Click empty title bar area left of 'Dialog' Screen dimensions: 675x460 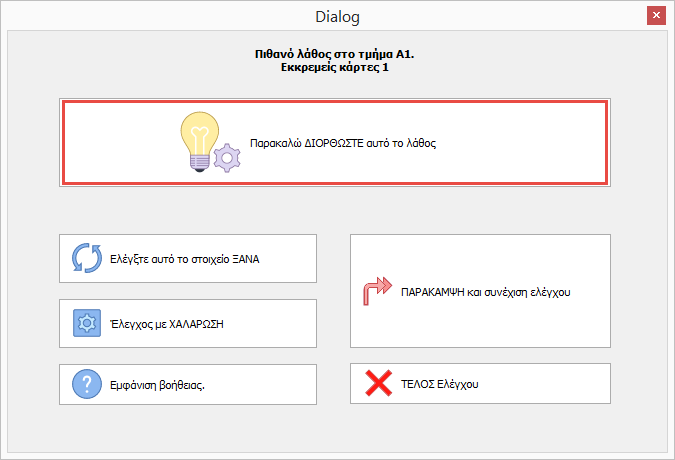150,16
